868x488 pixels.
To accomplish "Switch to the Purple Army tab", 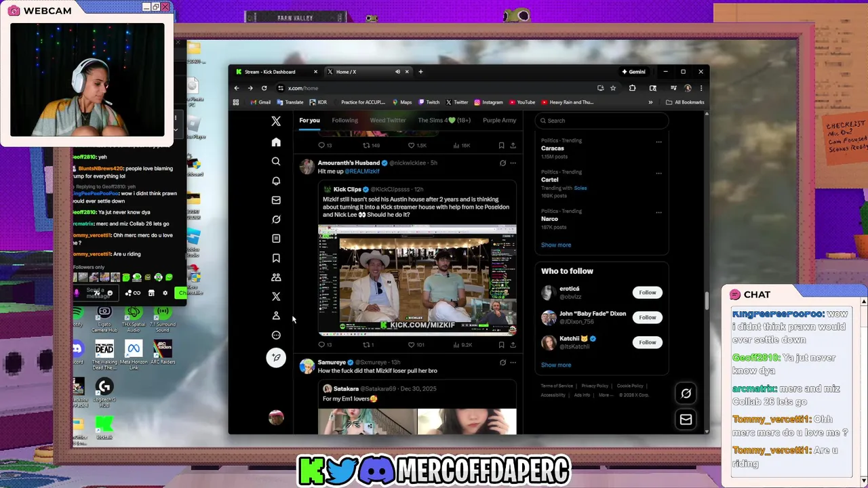I will pos(499,121).
